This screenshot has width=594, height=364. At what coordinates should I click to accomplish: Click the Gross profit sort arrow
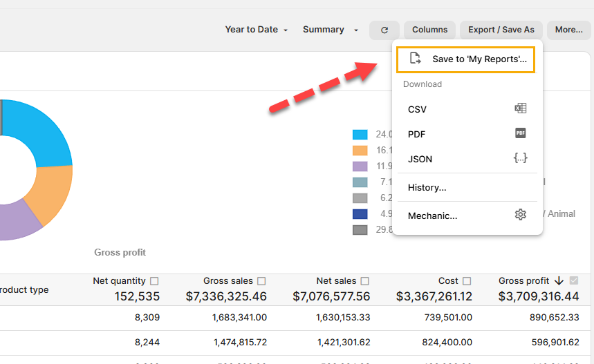[559, 281]
